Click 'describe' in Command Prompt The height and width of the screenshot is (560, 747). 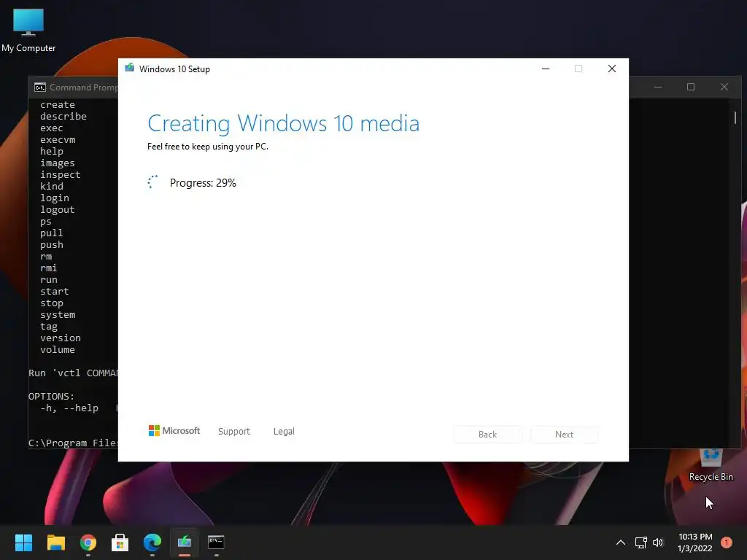tap(63, 116)
